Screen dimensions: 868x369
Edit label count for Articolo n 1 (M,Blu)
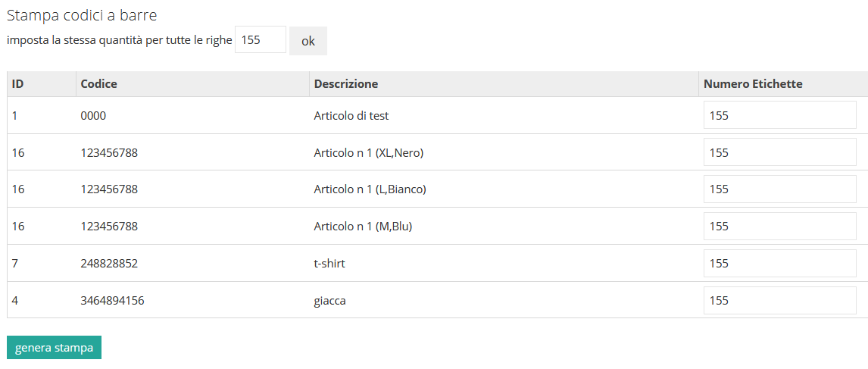[779, 226]
